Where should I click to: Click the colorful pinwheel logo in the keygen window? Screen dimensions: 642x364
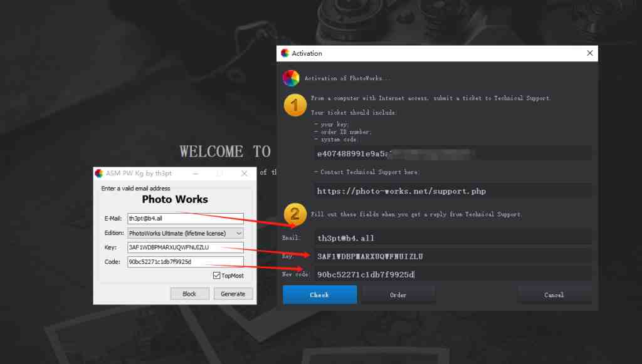coord(99,173)
